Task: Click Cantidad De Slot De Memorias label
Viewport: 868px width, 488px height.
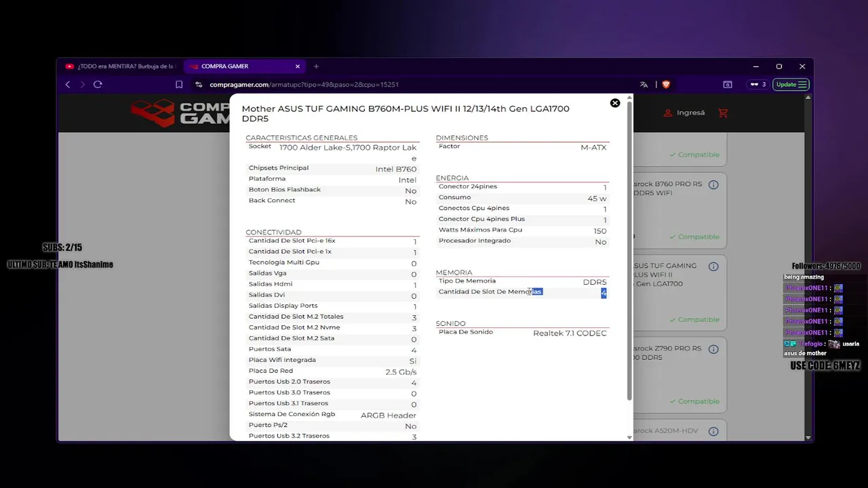Action: click(x=490, y=291)
